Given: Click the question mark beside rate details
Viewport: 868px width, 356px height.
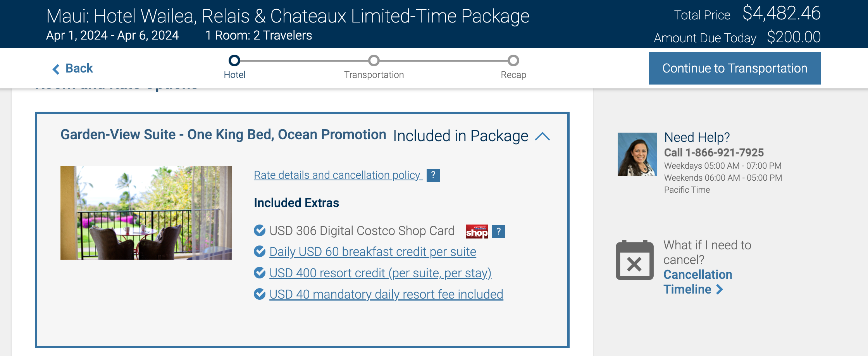Looking at the screenshot, I should pos(434,176).
